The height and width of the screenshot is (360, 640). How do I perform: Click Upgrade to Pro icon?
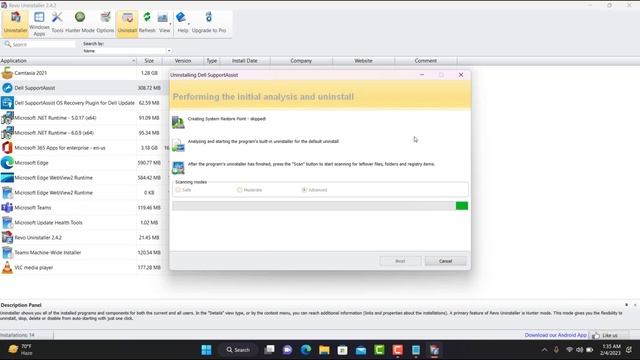(209, 22)
